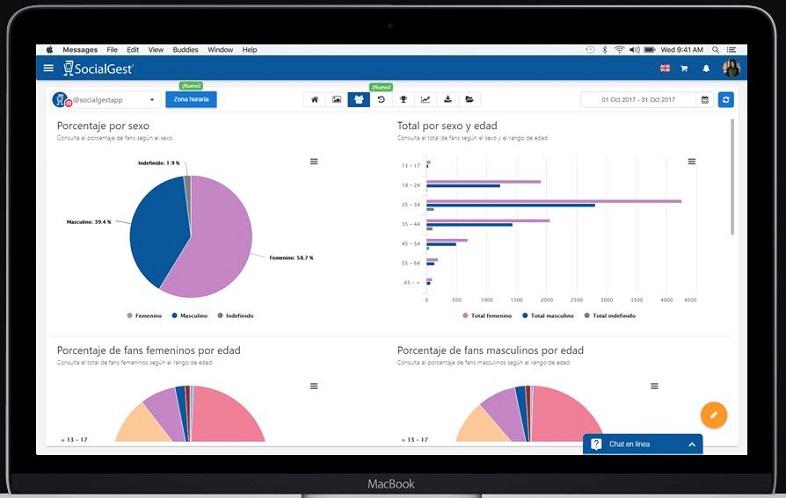
Task: Open the shopping cart icon
Action: (684, 68)
